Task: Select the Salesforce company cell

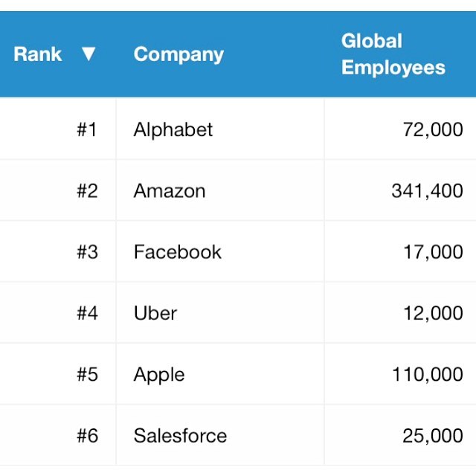Action: [220, 435]
